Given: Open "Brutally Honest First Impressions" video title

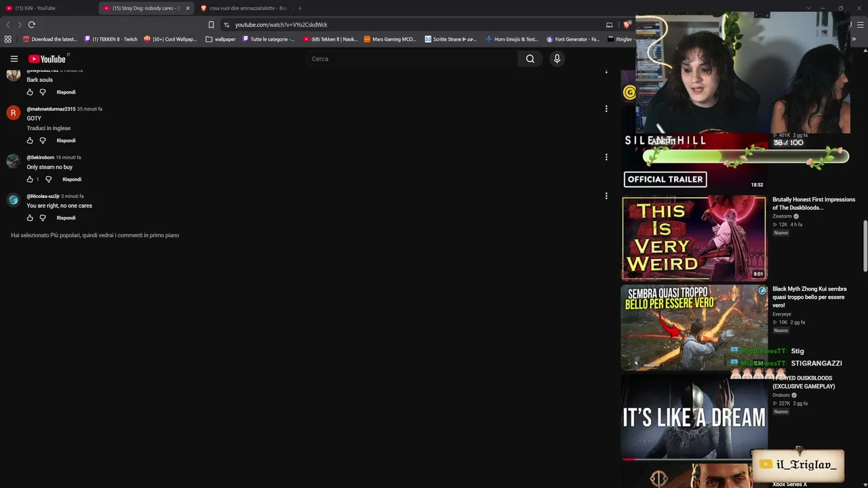Looking at the screenshot, I should coord(813,204).
